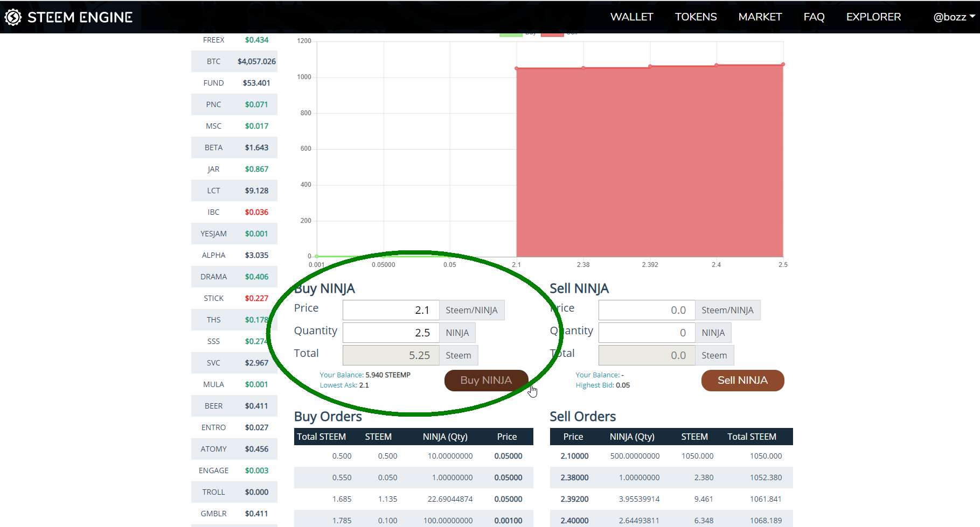
Task: Expand the @bozz account dropdown
Action: pos(954,17)
